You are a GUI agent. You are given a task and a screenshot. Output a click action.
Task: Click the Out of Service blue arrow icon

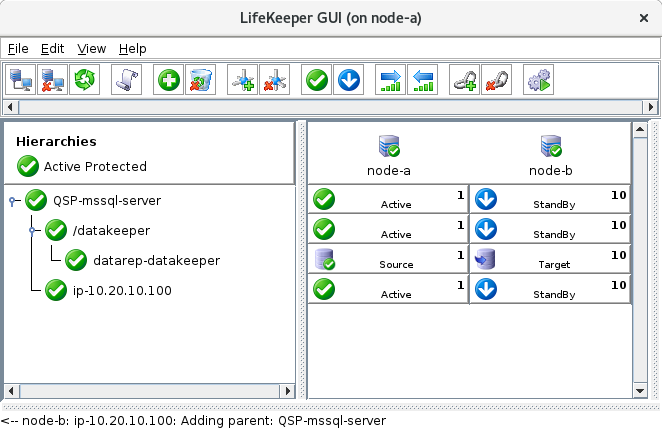(349, 81)
